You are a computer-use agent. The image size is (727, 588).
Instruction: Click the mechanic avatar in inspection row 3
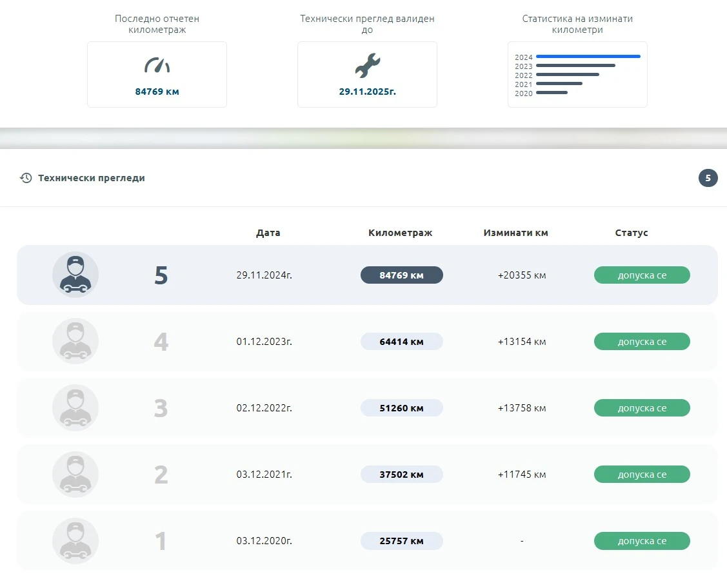(75, 407)
